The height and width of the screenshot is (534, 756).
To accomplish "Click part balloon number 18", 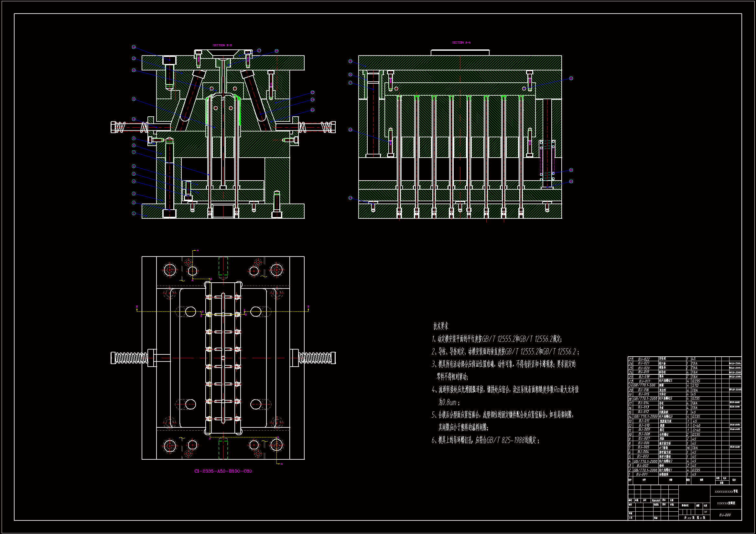I will 350,130.
